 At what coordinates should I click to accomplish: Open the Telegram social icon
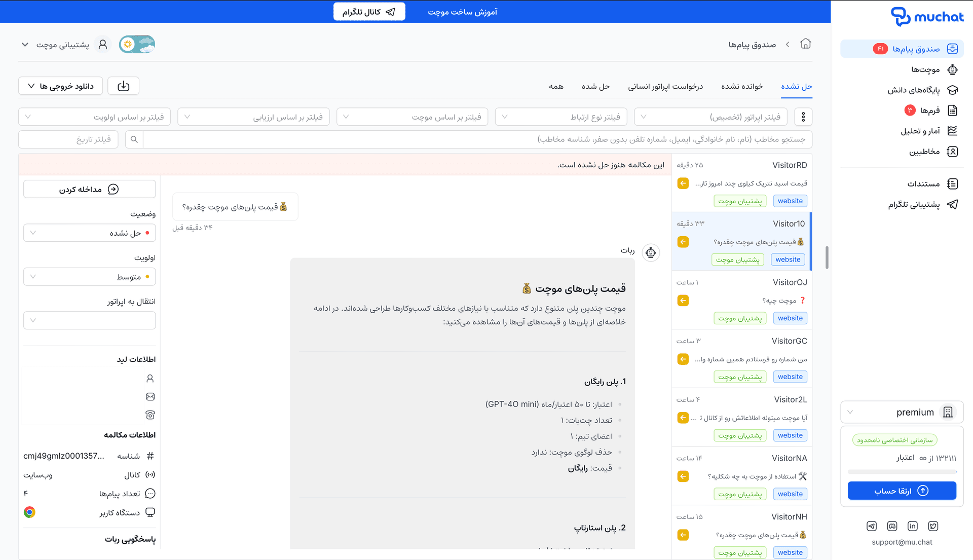click(x=871, y=526)
